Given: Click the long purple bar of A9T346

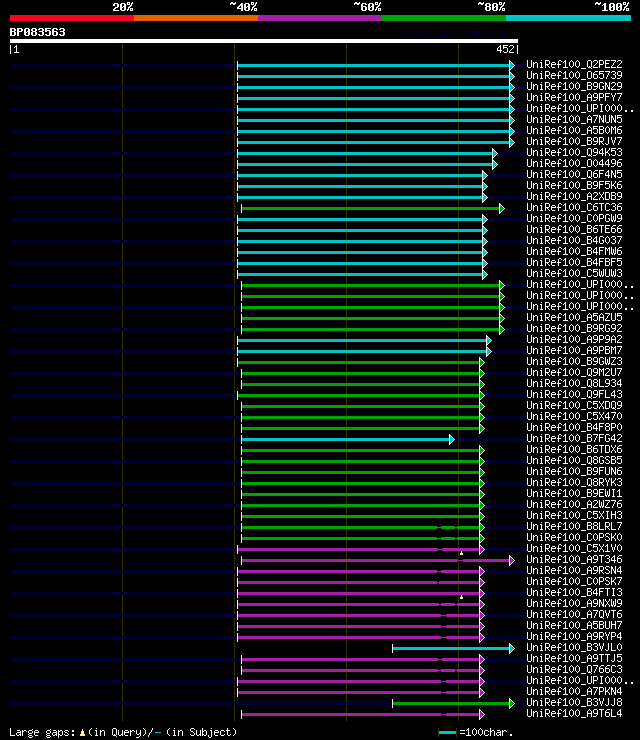Looking at the screenshot, I should point(378,560).
